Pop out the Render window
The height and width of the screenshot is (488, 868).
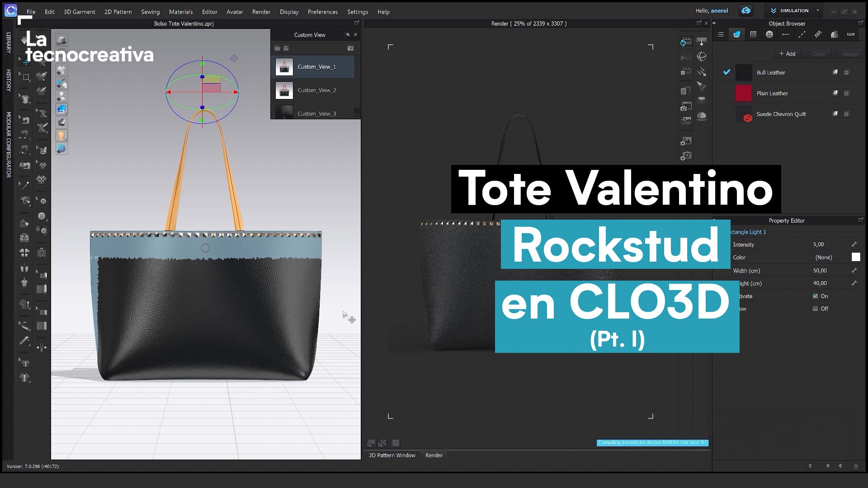(x=699, y=23)
